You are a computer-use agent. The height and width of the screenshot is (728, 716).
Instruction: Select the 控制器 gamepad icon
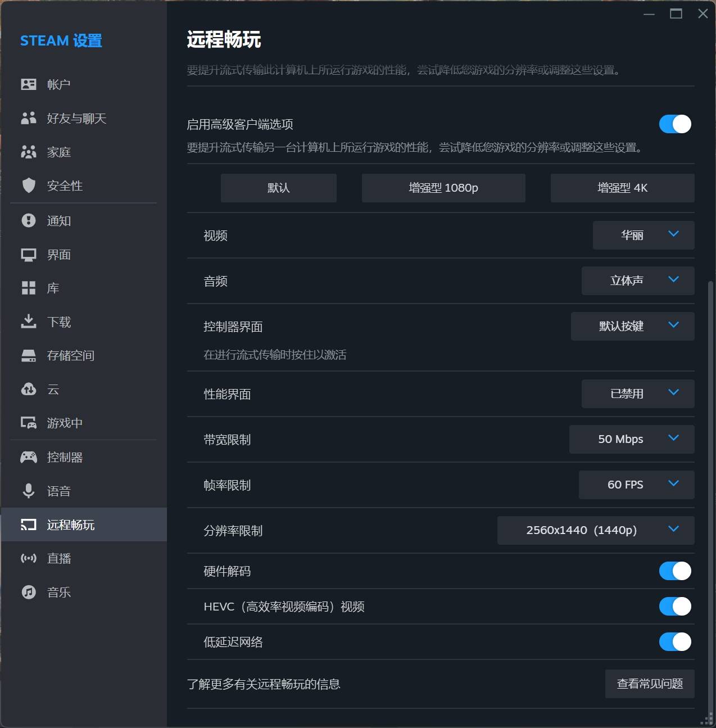click(x=29, y=457)
